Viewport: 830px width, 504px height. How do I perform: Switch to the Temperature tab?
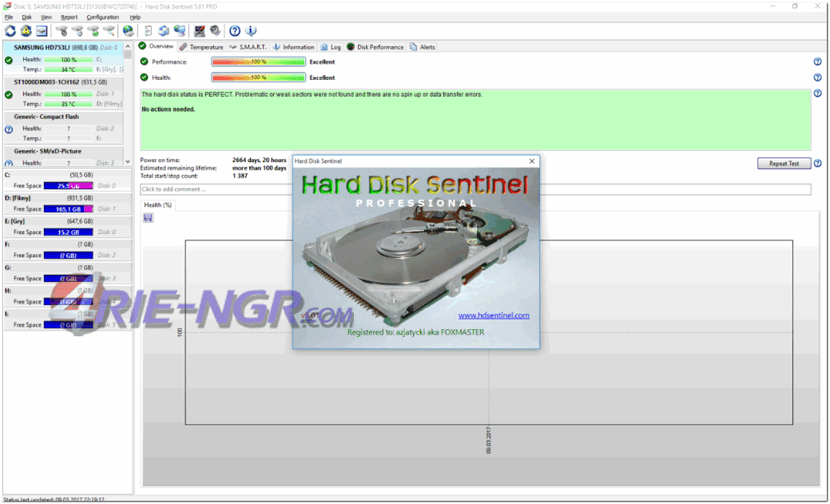201,47
